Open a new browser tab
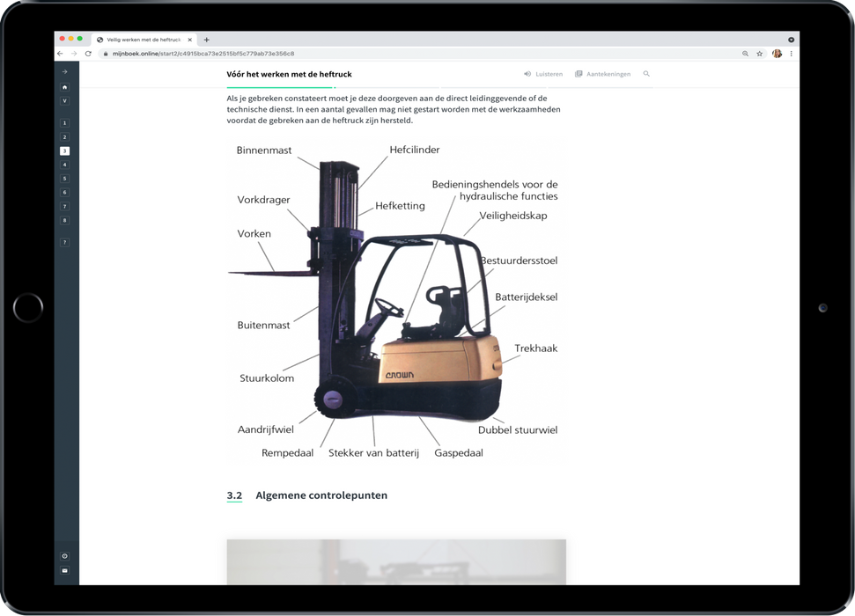 pos(207,40)
